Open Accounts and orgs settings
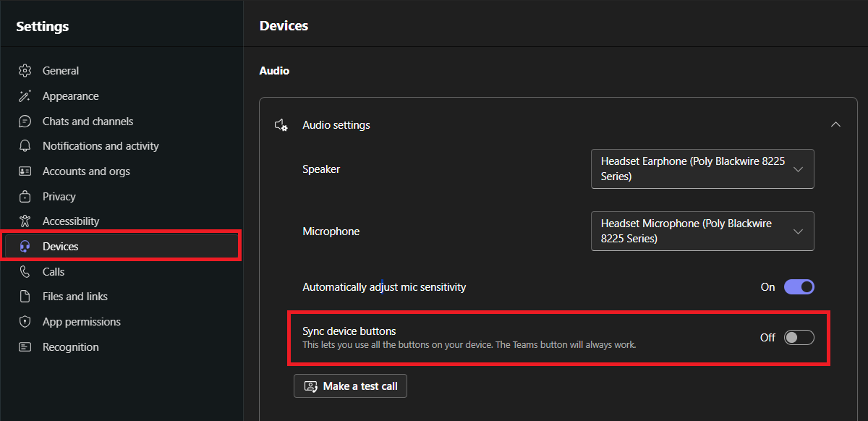868x421 pixels. click(x=86, y=171)
